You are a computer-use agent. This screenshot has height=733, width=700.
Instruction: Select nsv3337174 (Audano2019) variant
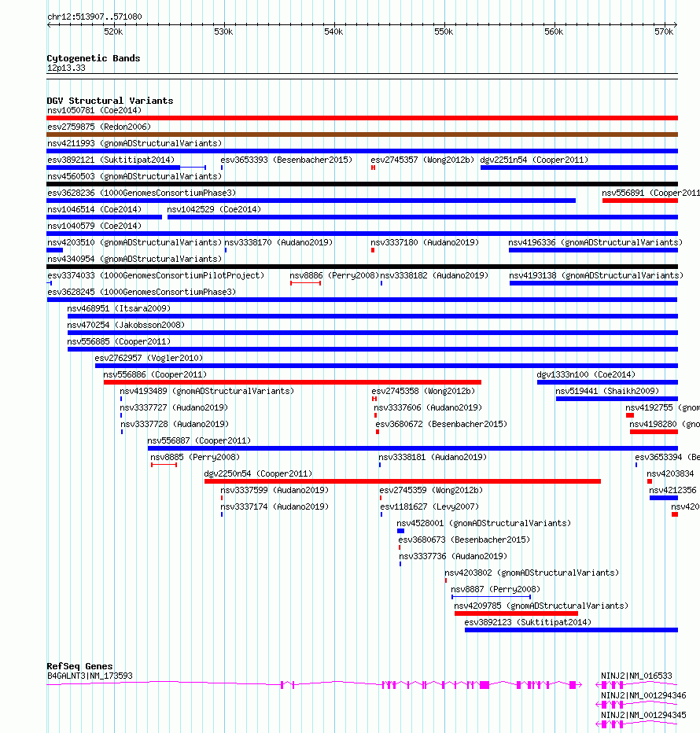(274, 506)
